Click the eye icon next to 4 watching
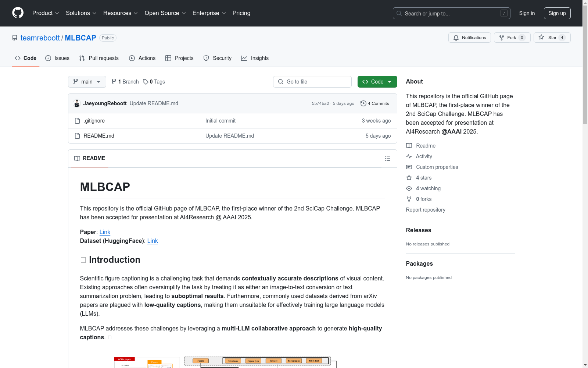 click(x=409, y=188)
